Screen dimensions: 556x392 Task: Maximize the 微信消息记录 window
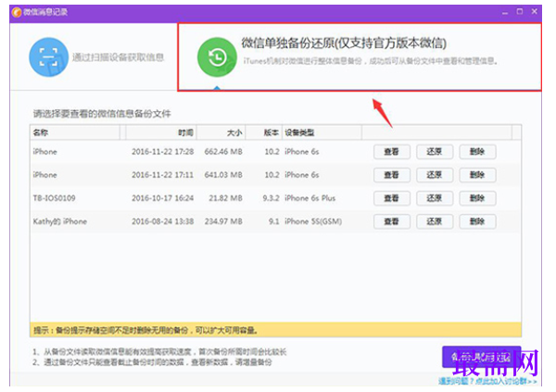tap(520, 12)
